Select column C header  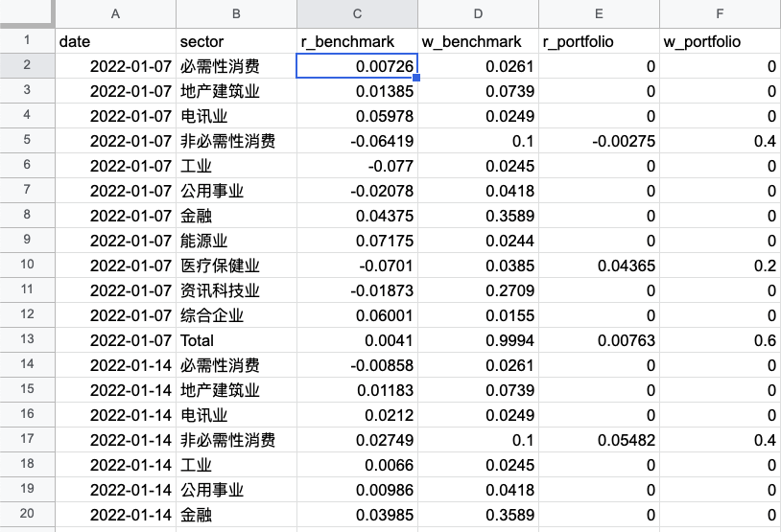tap(357, 14)
